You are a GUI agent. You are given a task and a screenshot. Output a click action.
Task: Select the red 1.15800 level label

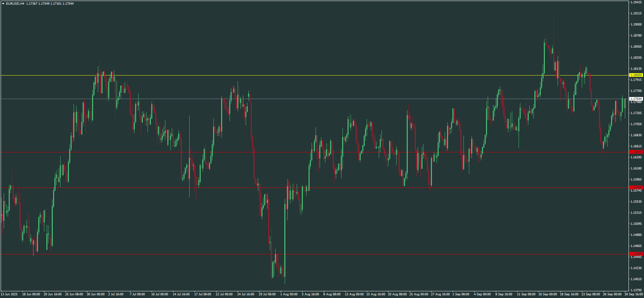tap(636, 187)
